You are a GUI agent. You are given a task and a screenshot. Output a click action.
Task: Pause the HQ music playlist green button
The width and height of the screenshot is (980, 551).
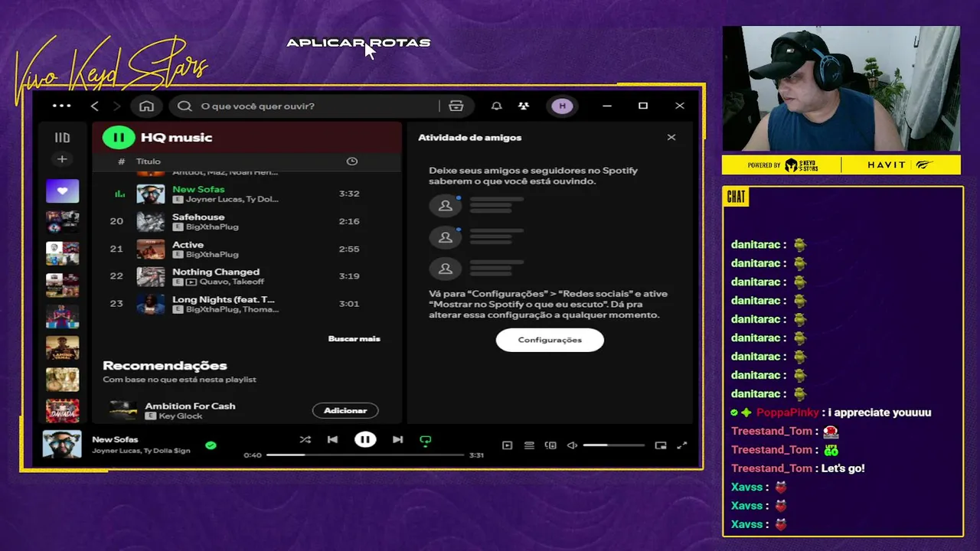pyautogui.click(x=119, y=138)
